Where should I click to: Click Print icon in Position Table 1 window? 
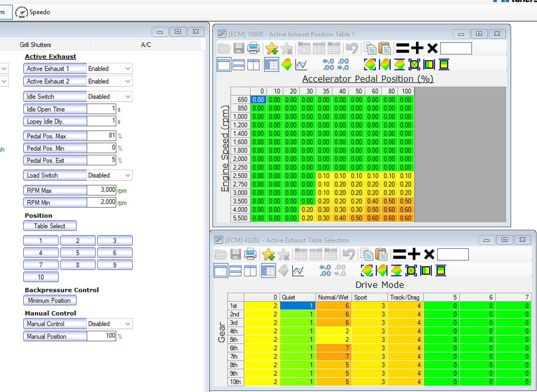253,48
